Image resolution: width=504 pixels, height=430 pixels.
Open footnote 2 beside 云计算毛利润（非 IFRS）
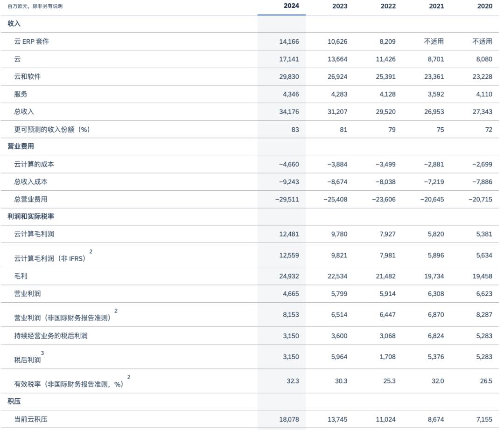[x=91, y=252]
